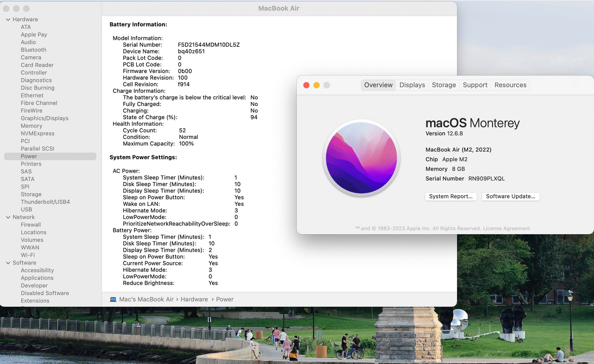Select Locations under Network
Screen dimensions: 594x364
pyautogui.click(x=34, y=233)
